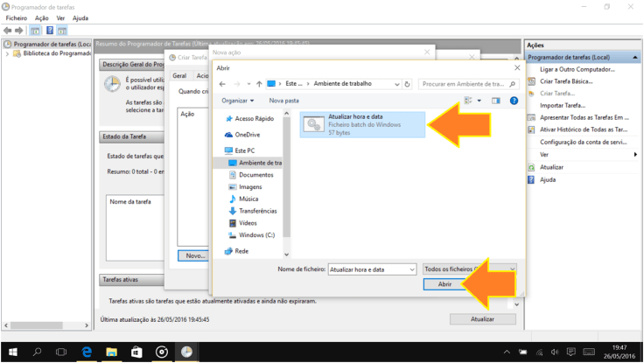The width and height of the screenshot is (644, 363).
Task: Open the Documentos folder
Action: 255,175
